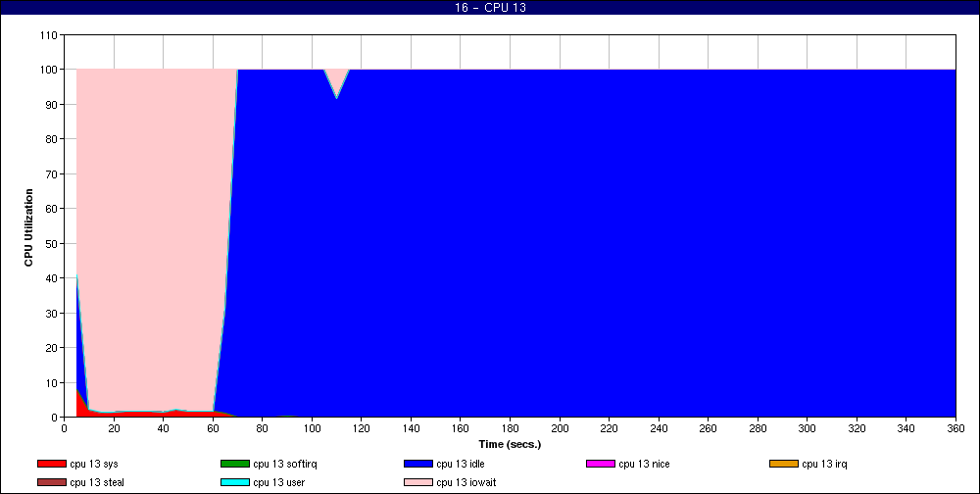
Task: Click the 60 tick on the time axis
Action: [x=213, y=428]
